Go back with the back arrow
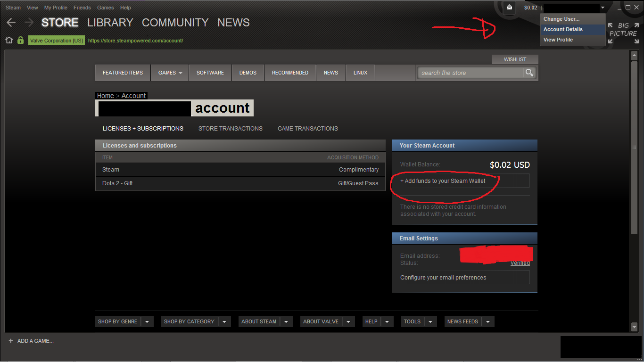 click(x=11, y=23)
